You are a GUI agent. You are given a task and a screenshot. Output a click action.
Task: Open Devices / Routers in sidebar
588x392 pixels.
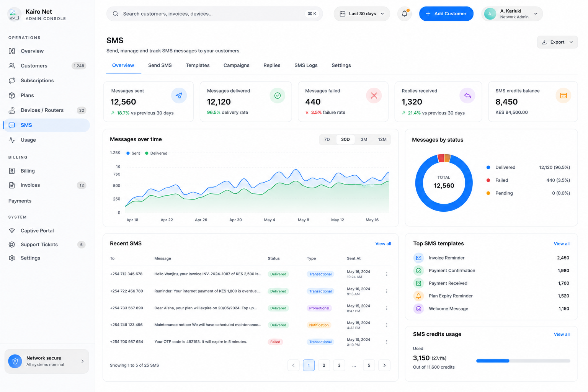pyautogui.click(x=47, y=110)
